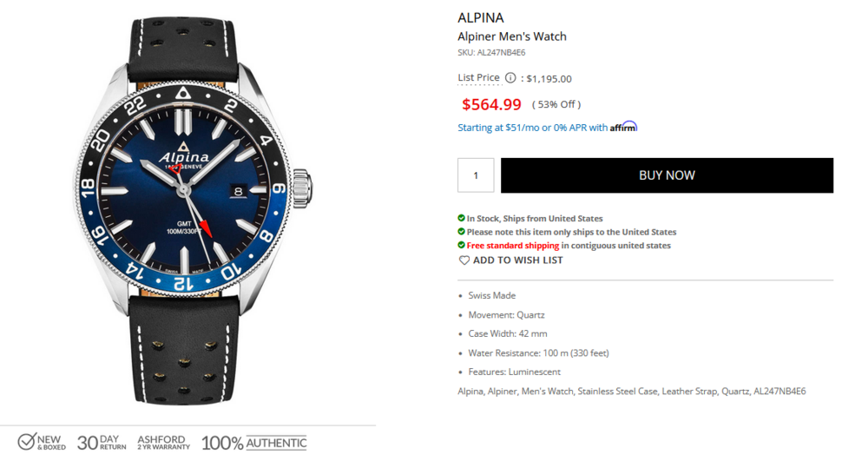Screen dimensions: 868x461
Task: Click the 100% Authentic badge
Action: 253,443
